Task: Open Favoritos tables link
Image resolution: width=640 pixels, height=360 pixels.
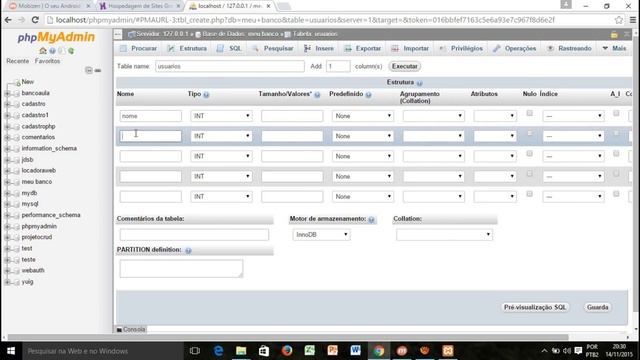Action: point(47,61)
